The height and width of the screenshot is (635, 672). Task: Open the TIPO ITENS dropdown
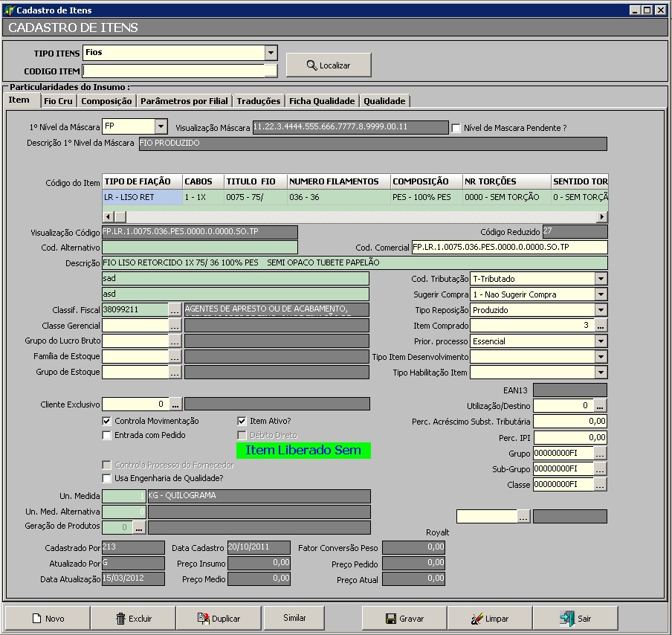(x=271, y=53)
